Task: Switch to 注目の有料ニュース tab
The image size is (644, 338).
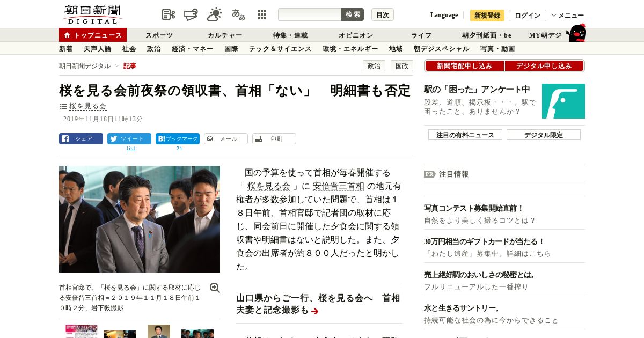Action: 465,135
